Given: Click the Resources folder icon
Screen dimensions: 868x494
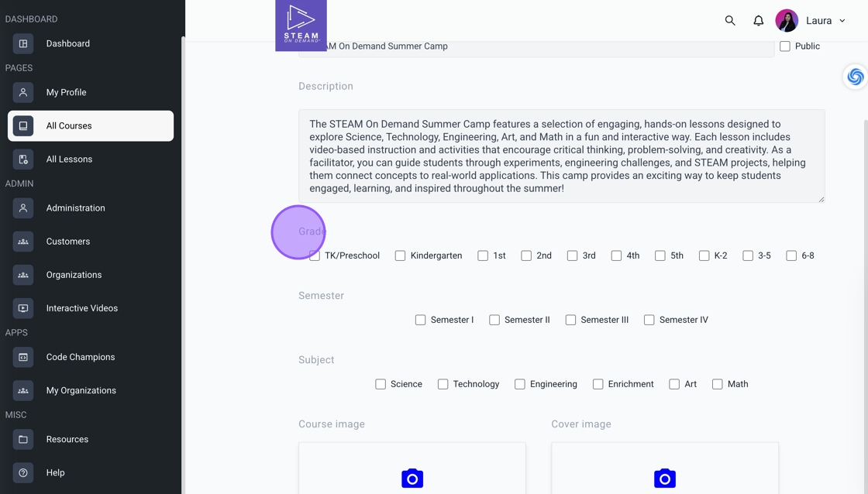Looking at the screenshot, I should [x=23, y=439].
